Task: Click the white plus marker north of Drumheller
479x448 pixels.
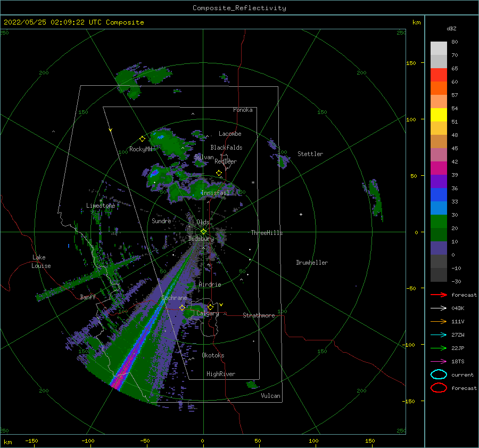Action: [x=301, y=214]
